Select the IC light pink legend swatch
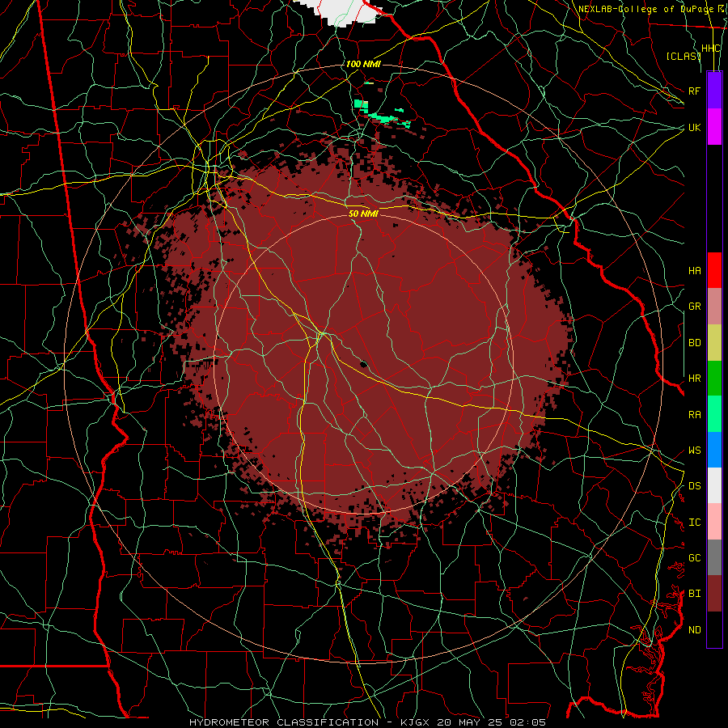Viewport: 728px width, 728px height. pos(714,522)
